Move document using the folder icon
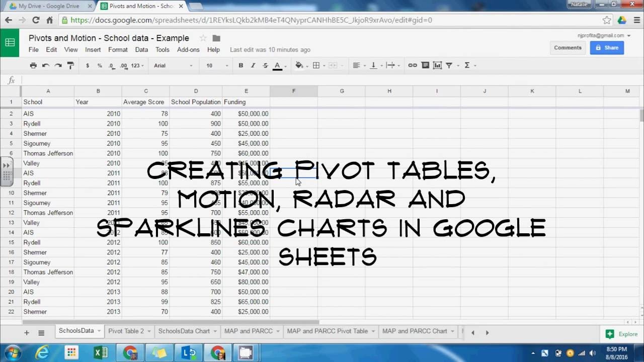 click(x=216, y=38)
